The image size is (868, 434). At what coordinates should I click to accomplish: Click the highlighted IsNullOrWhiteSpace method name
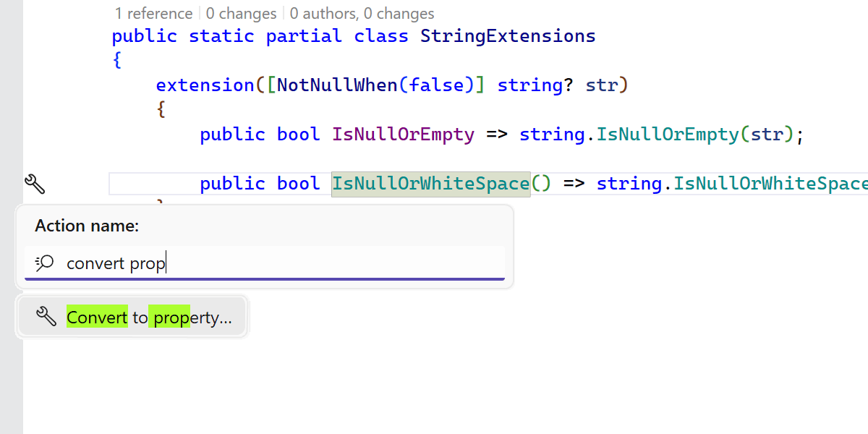pos(430,184)
